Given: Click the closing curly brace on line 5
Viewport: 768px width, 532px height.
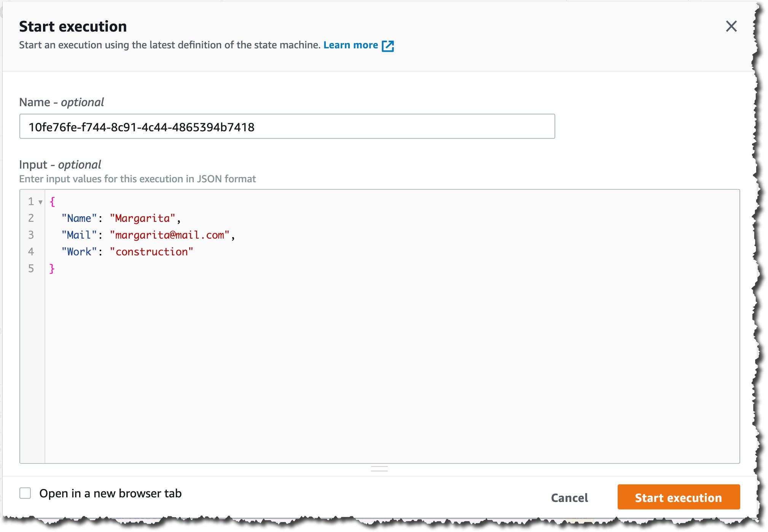Looking at the screenshot, I should coord(52,268).
